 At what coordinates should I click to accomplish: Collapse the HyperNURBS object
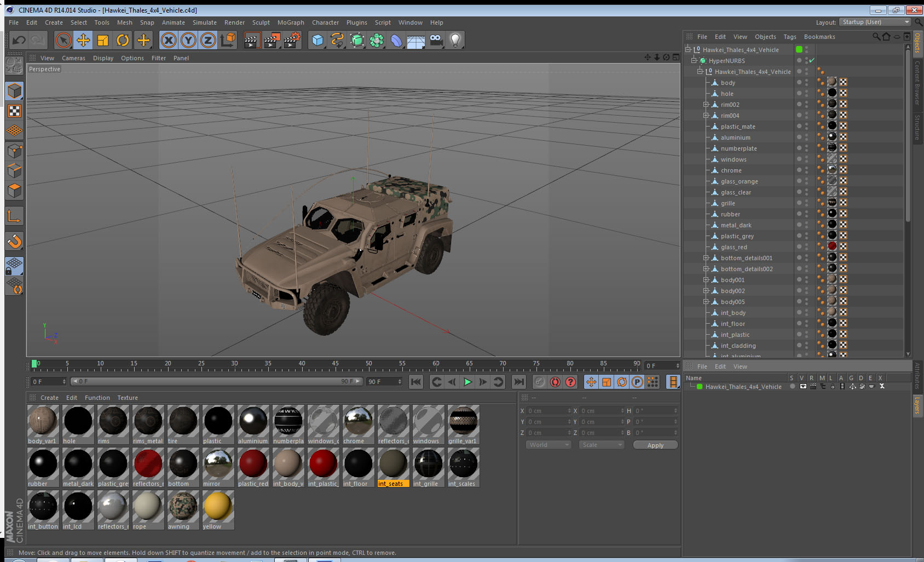tap(694, 61)
